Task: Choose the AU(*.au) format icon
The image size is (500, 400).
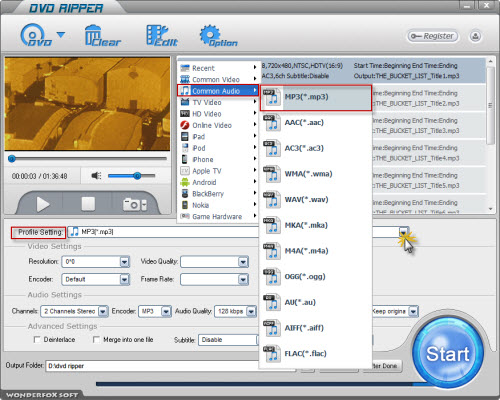Action: tap(271, 303)
